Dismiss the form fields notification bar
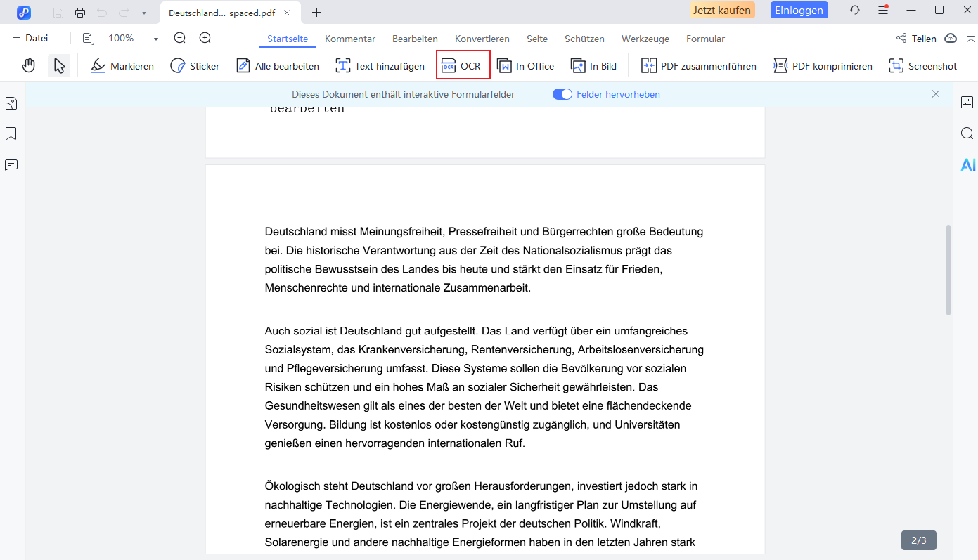Screen dimensions: 978x560 tap(935, 94)
